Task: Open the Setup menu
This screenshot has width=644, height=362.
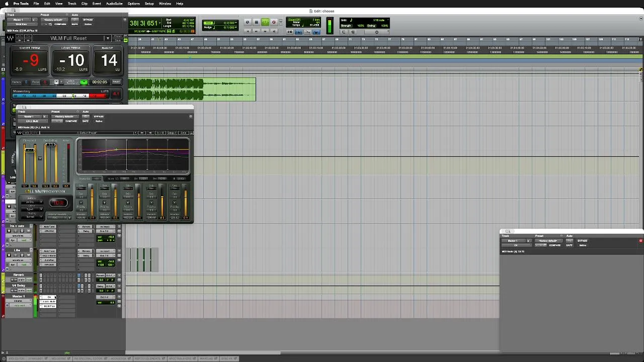Action: pyautogui.click(x=149, y=4)
